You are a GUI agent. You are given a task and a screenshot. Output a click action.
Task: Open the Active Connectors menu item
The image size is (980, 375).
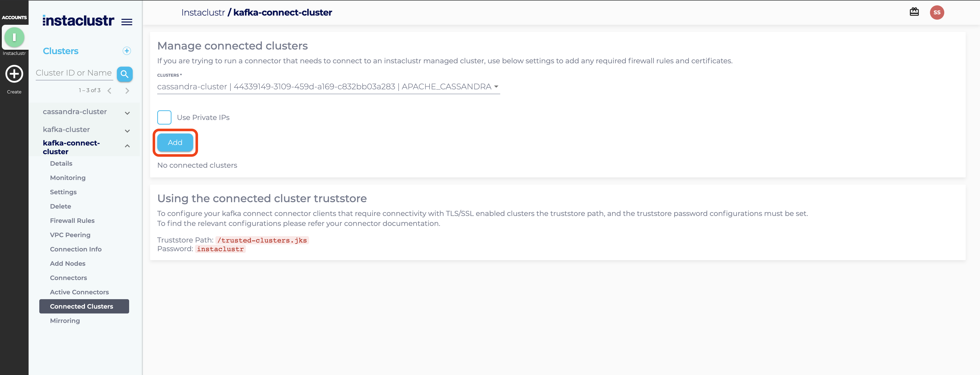(79, 292)
